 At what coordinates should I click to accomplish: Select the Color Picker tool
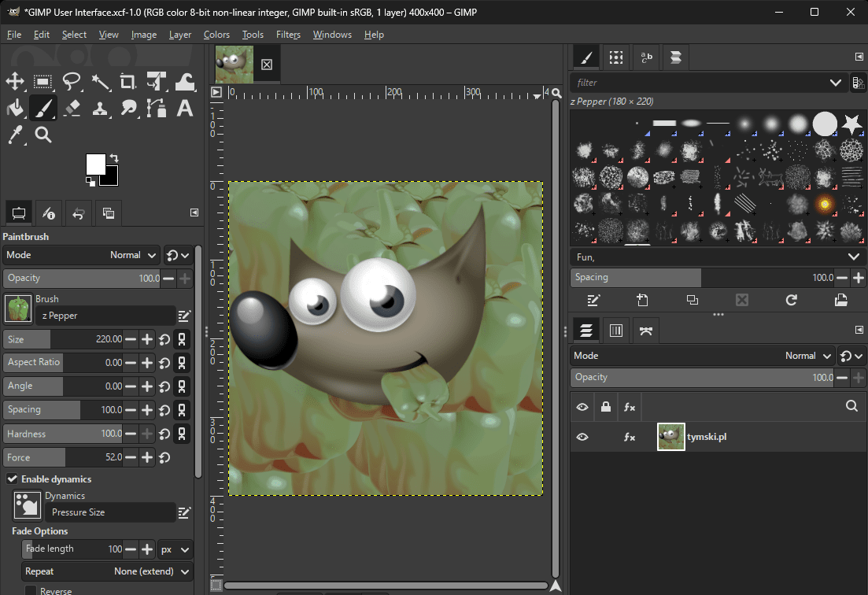pyautogui.click(x=15, y=135)
